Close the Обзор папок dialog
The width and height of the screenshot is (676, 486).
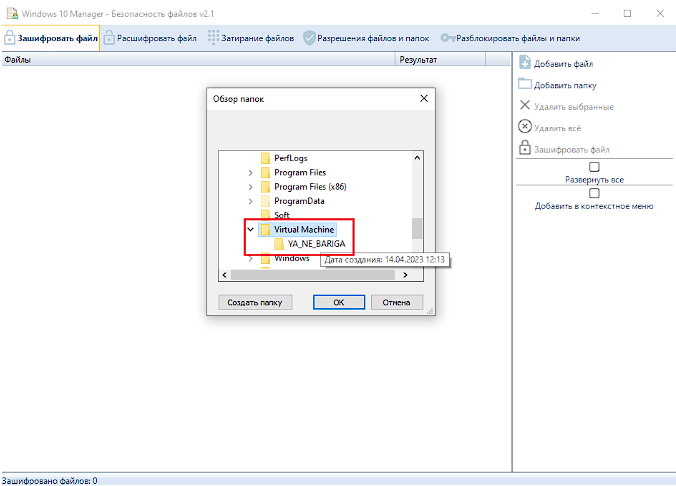pyautogui.click(x=424, y=99)
